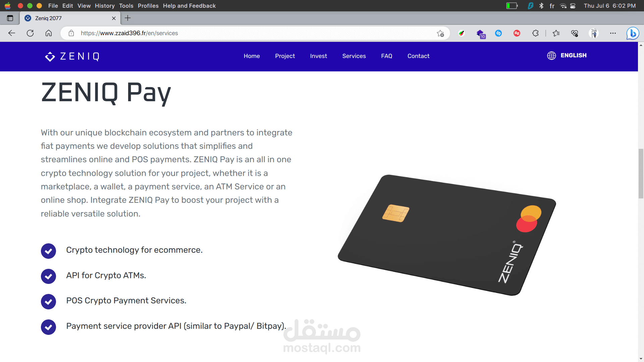644x362 pixels.
Task: Open the Bing chat sidebar icon
Action: (x=633, y=33)
